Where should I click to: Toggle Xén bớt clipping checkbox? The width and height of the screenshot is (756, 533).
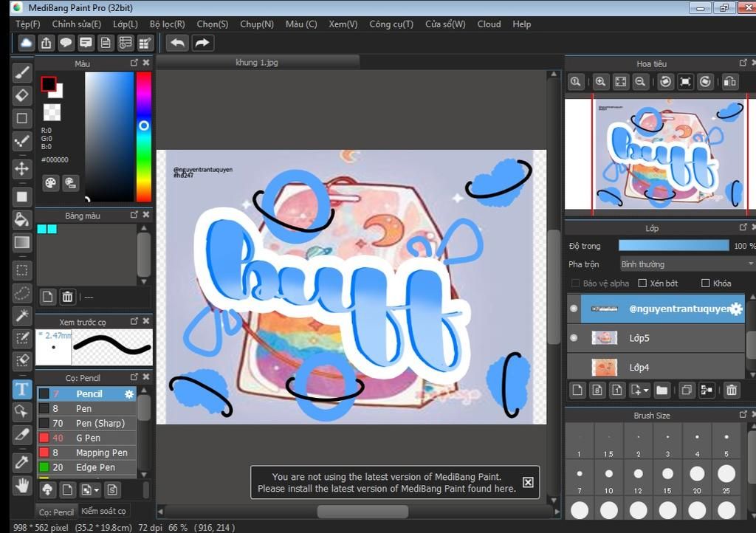tap(642, 283)
